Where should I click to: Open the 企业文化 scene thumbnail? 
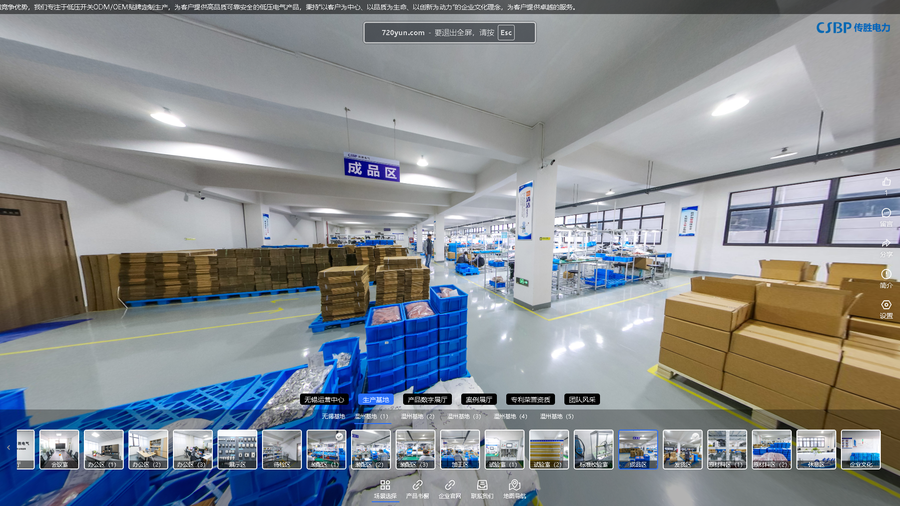860,450
